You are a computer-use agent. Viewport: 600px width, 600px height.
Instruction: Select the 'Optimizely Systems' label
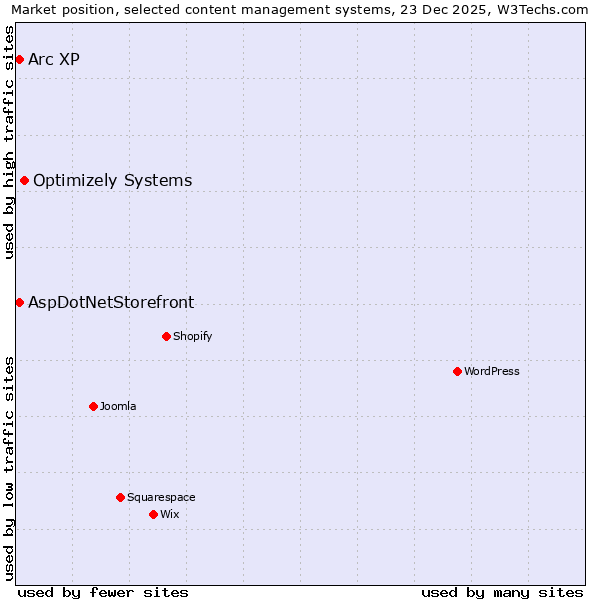coord(112,181)
